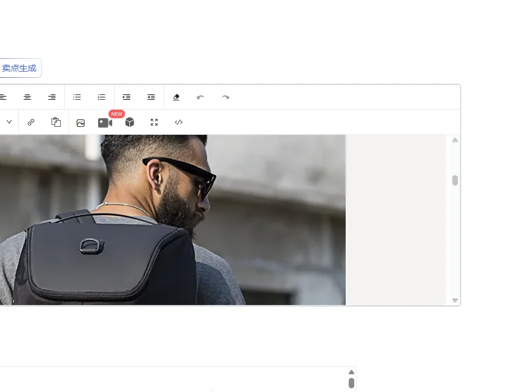Viewport: 532px width, 392px height.
Task: Redo the last edit
Action: (226, 97)
